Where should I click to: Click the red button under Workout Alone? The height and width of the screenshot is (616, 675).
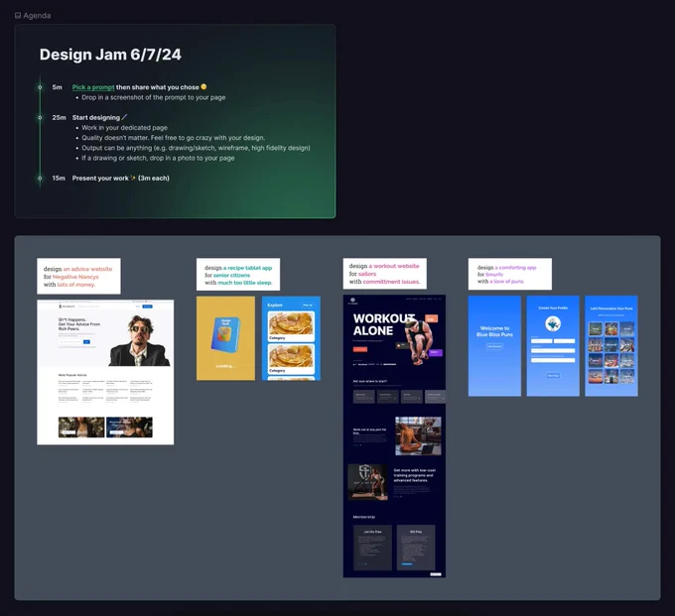360,349
